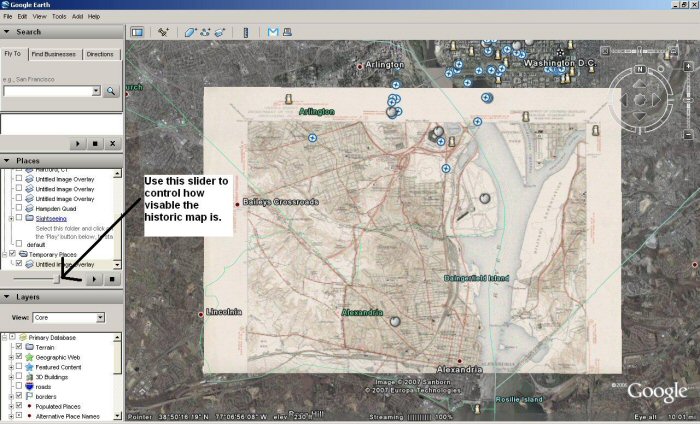Open the Edit menu
This screenshot has height=424, width=700.
click(22, 17)
